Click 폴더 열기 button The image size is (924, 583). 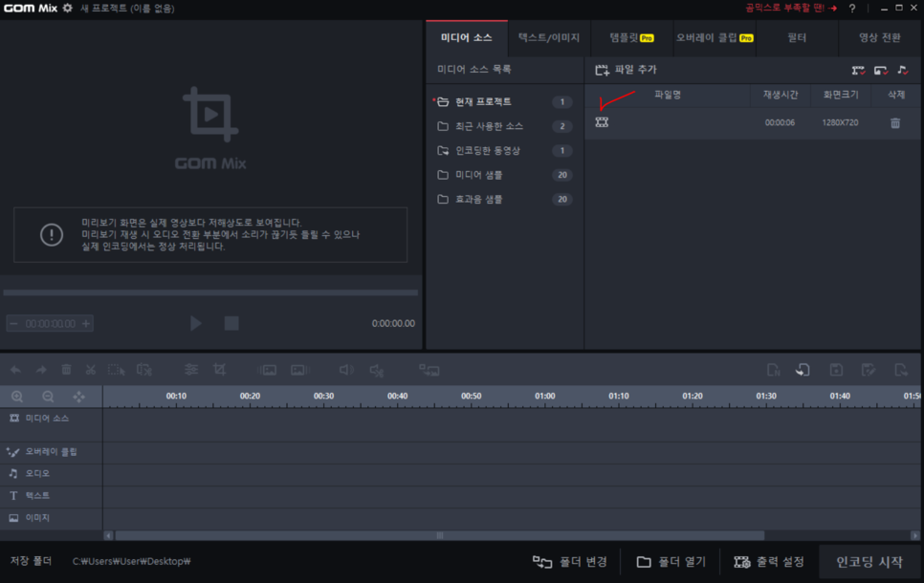(x=671, y=562)
